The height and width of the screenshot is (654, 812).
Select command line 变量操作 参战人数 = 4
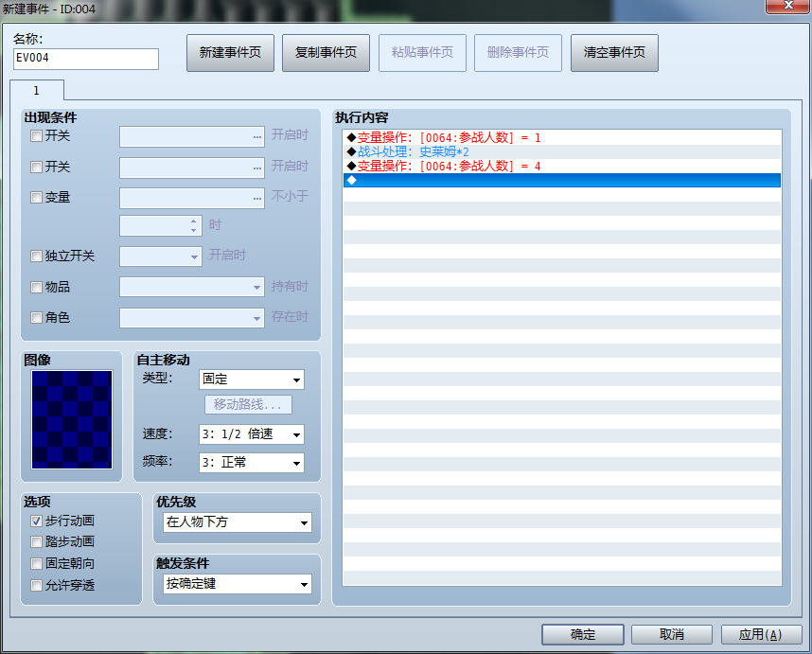click(x=562, y=167)
